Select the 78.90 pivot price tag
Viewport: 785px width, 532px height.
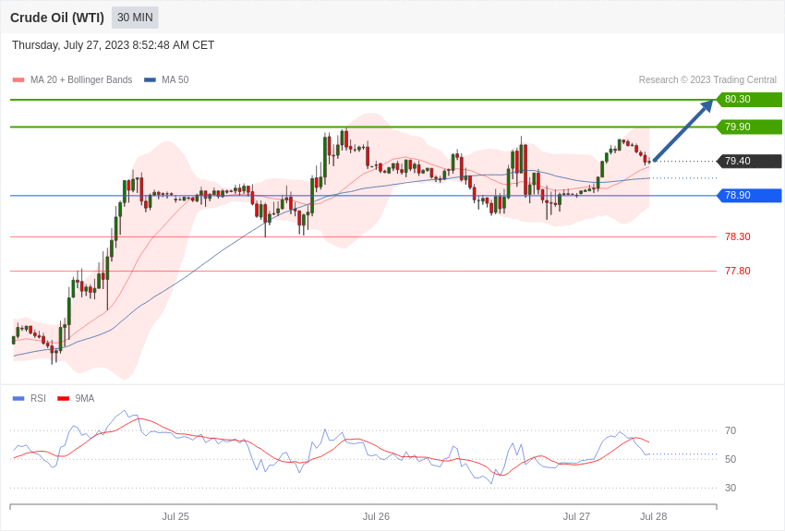[749, 196]
